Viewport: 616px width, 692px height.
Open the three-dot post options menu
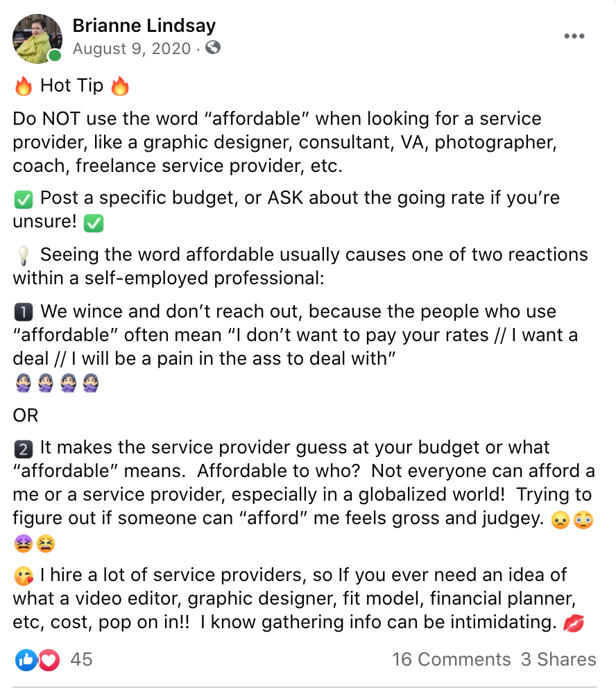[x=574, y=37]
